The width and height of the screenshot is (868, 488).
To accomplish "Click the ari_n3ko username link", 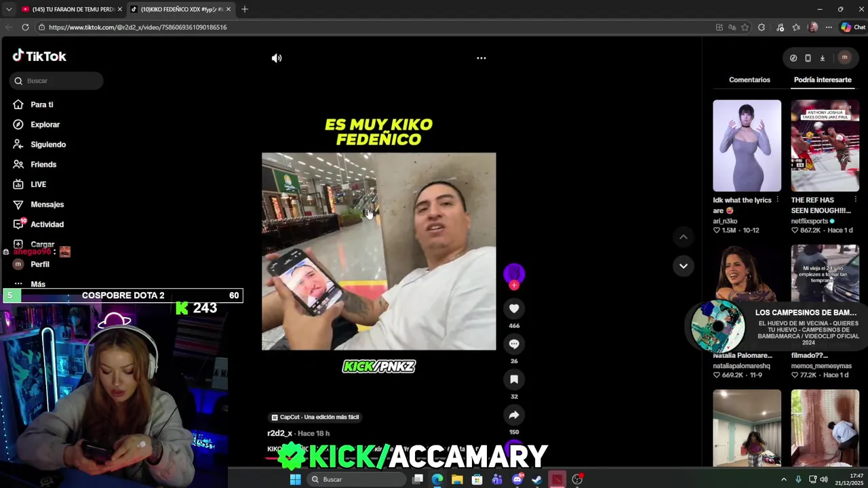I will 725,221.
